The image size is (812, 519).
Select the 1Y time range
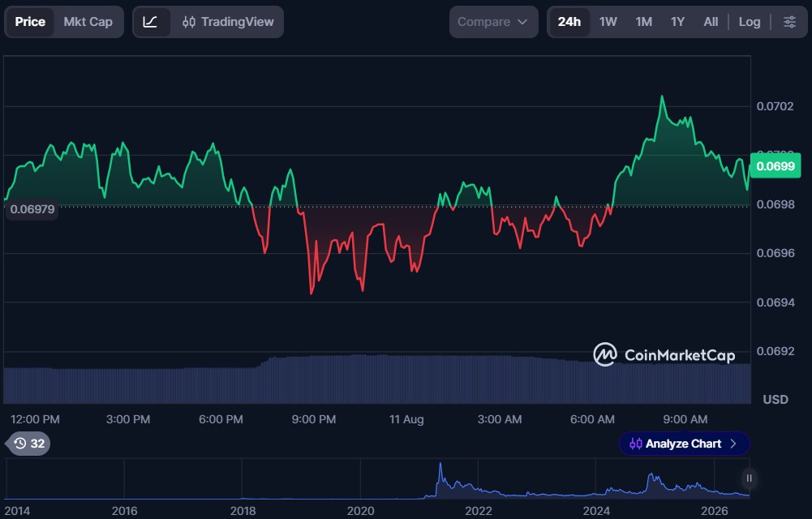pyautogui.click(x=677, y=22)
